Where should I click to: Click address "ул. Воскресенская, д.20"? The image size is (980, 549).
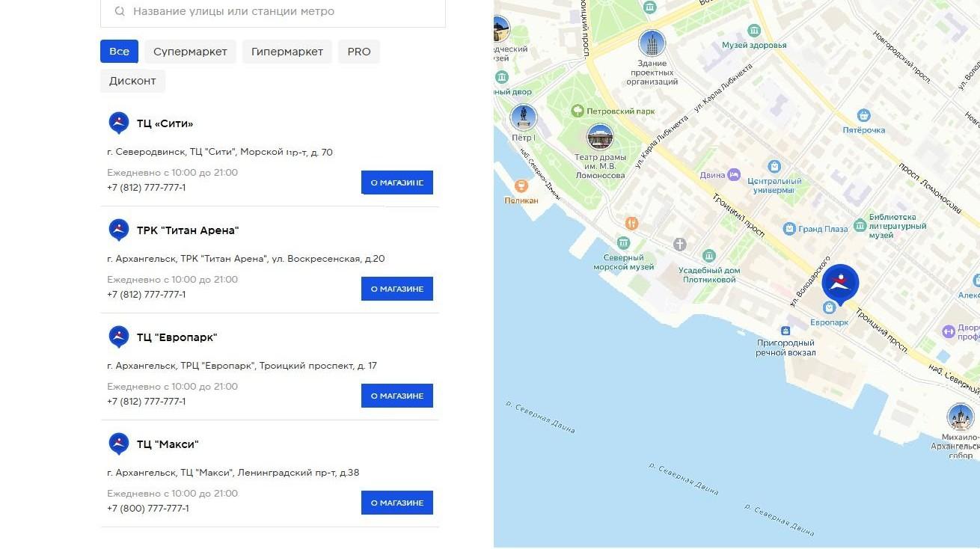[328, 259]
